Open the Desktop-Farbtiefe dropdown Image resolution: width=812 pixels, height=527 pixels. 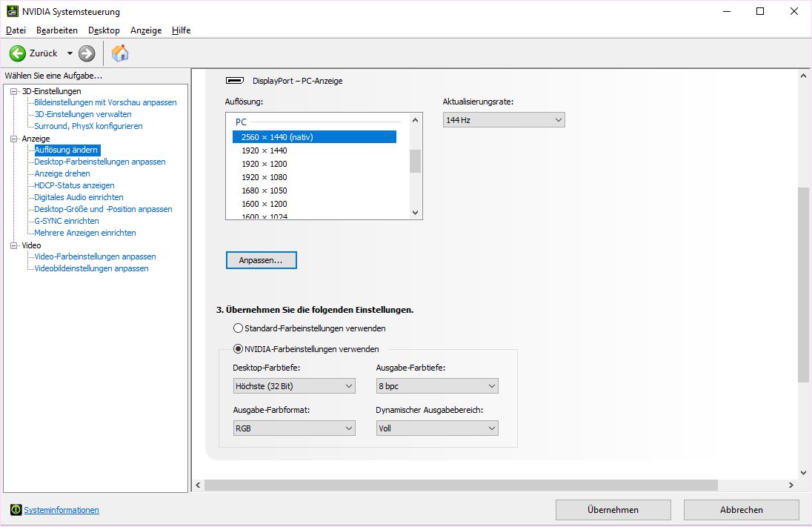click(x=294, y=387)
